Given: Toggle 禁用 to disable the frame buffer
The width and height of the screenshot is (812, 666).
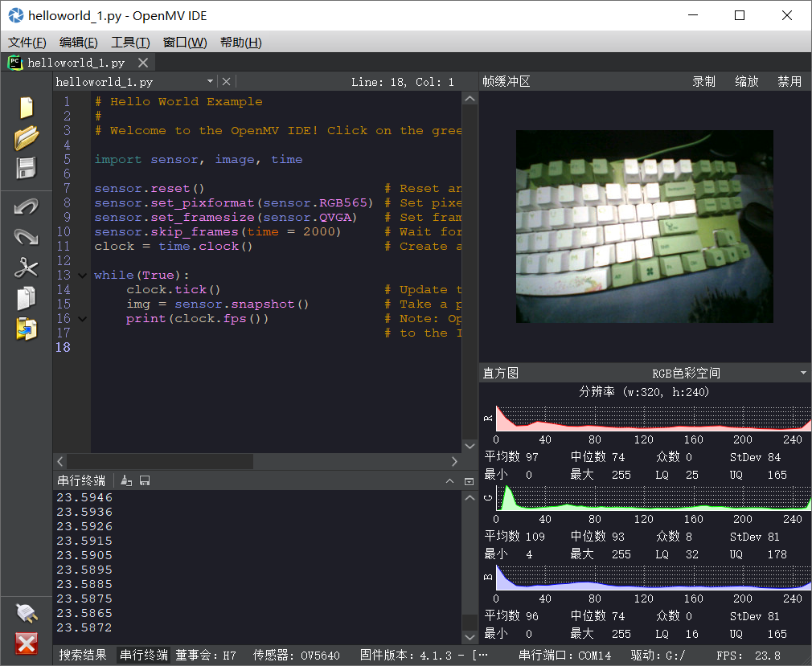Looking at the screenshot, I should click(x=789, y=81).
